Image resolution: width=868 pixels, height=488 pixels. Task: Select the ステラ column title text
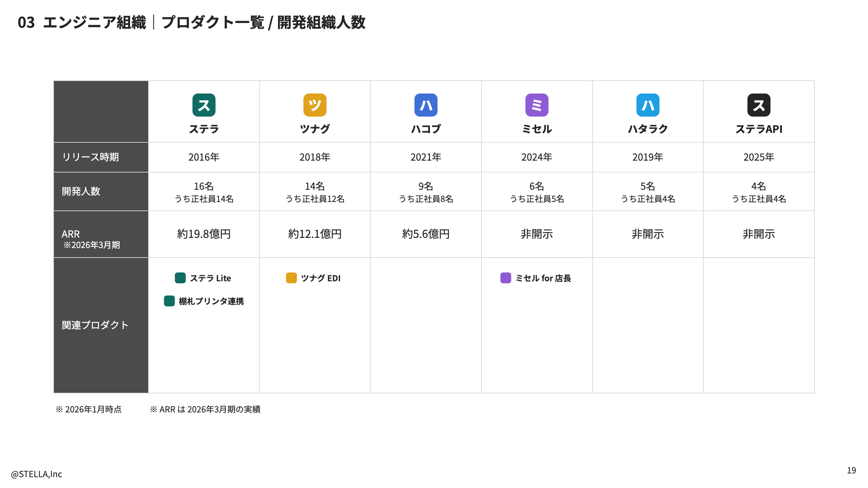[204, 129]
